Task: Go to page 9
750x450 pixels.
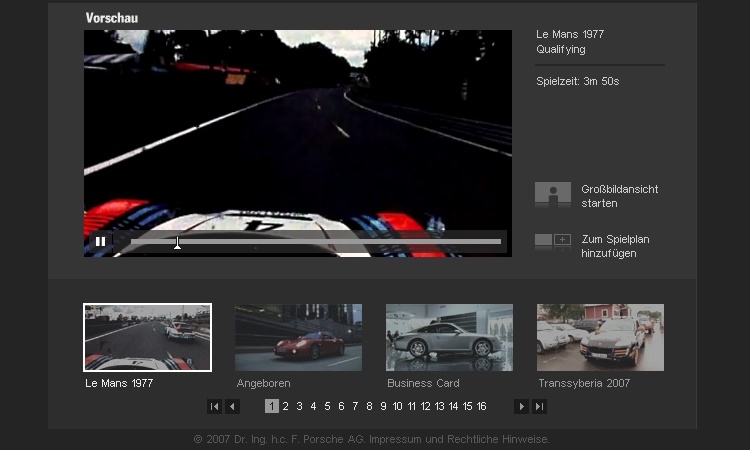Action: click(383, 406)
